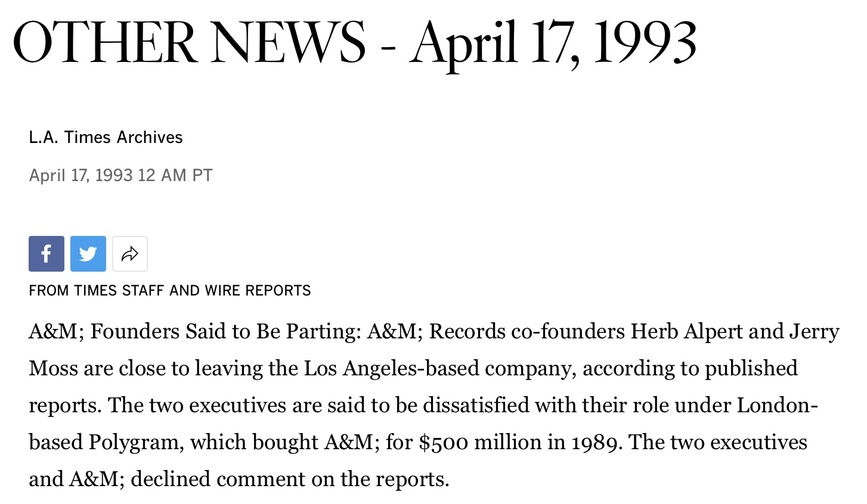Screen dimensions: 867x504
Task: Click the word Moss in the article
Action: 53,368
